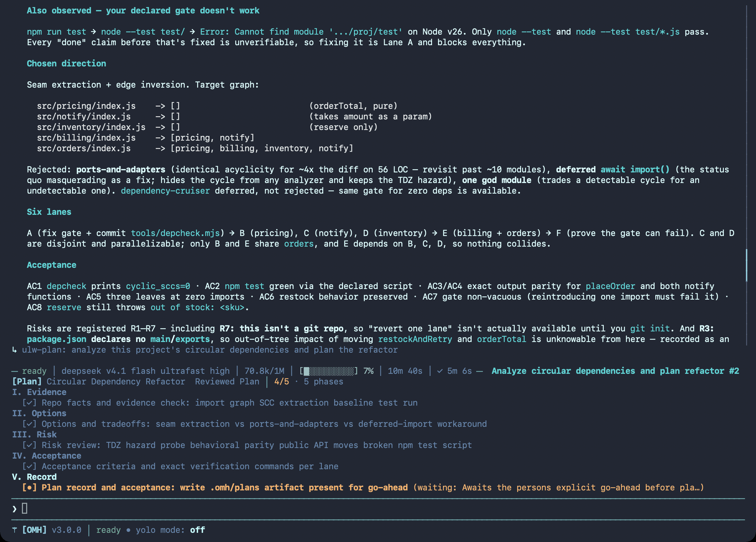Click the 'await import()' code text
This screenshot has width=756, height=542.
point(635,170)
